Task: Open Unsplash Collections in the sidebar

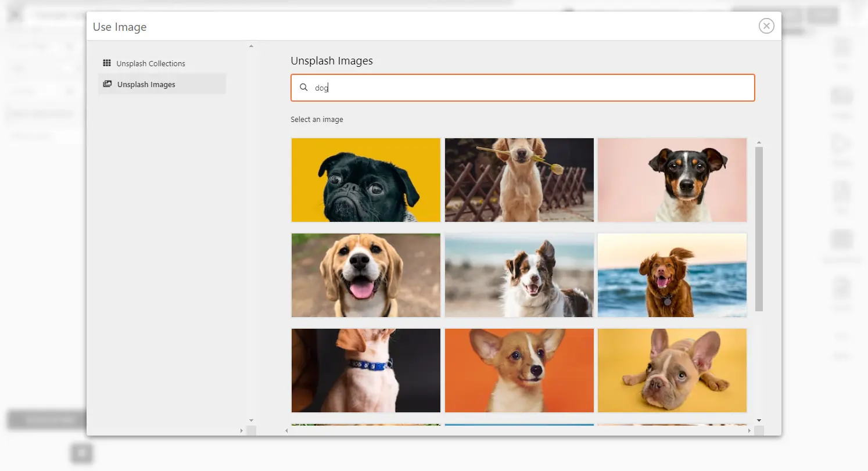Action: click(151, 63)
